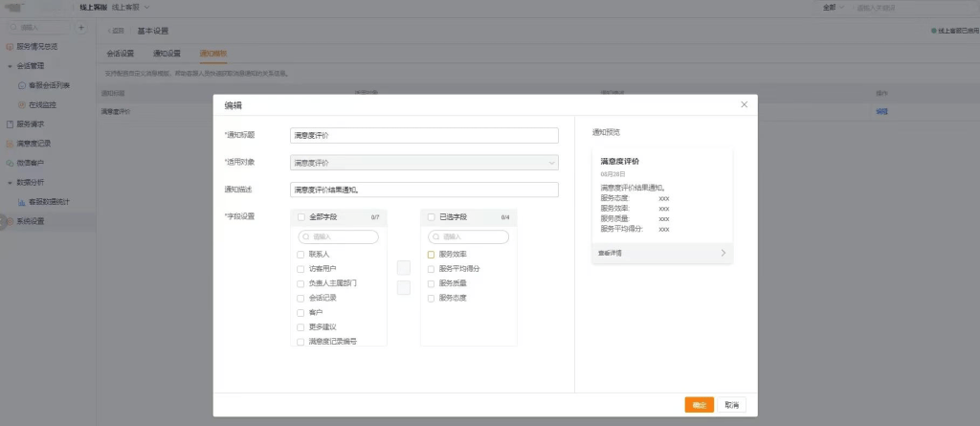Switch to the 通知设置 tab
The height and width of the screenshot is (426, 980).
pyautogui.click(x=167, y=54)
